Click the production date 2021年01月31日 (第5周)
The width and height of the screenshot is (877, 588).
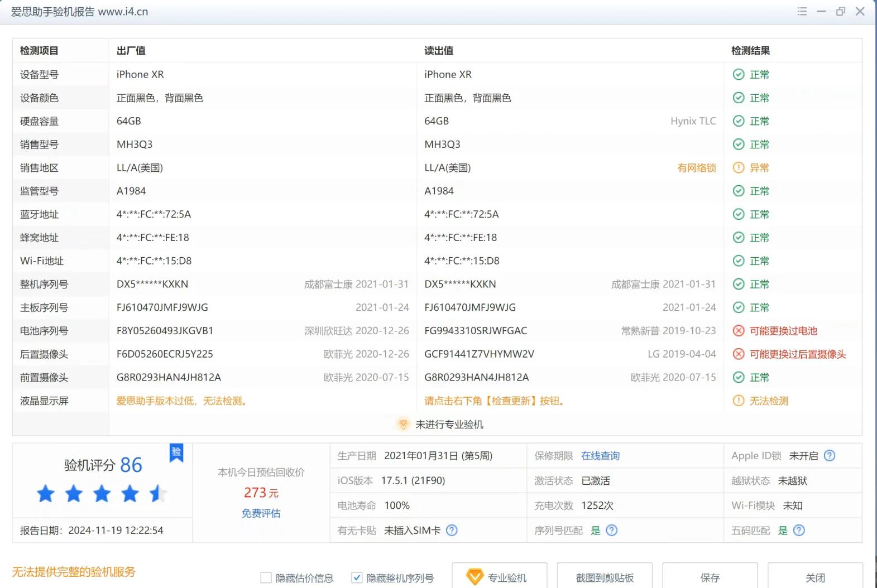click(x=438, y=456)
